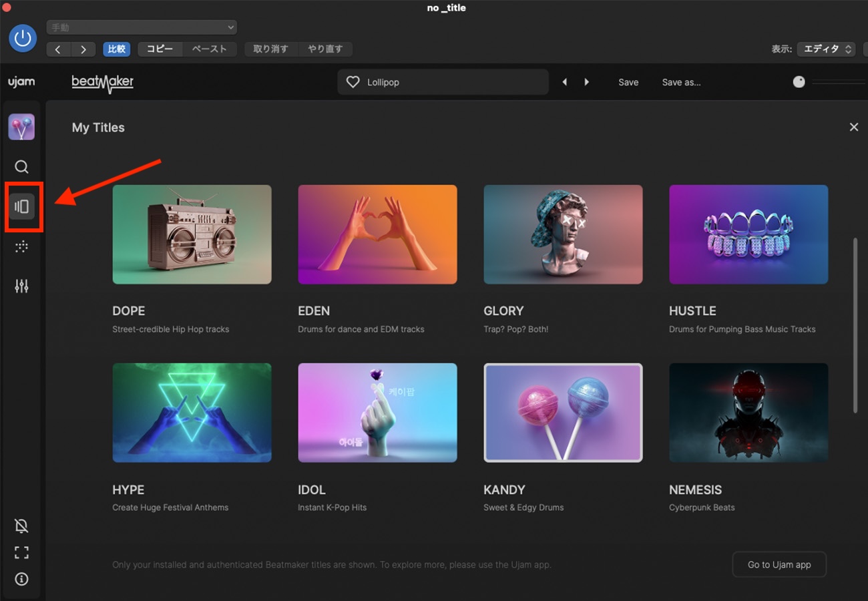Select the IDOL finger heart thumbnail
This screenshot has width=868, height=601.
coord(378,413)
